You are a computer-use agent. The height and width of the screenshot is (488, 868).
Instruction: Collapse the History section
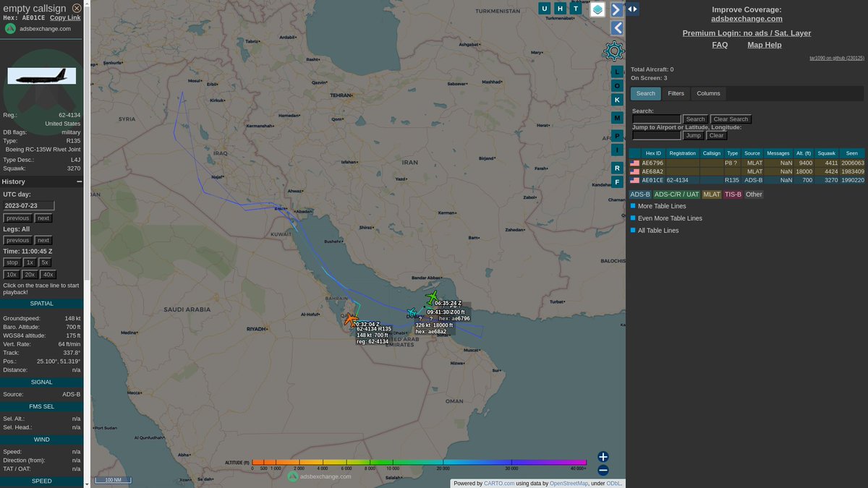pos(80,182)
